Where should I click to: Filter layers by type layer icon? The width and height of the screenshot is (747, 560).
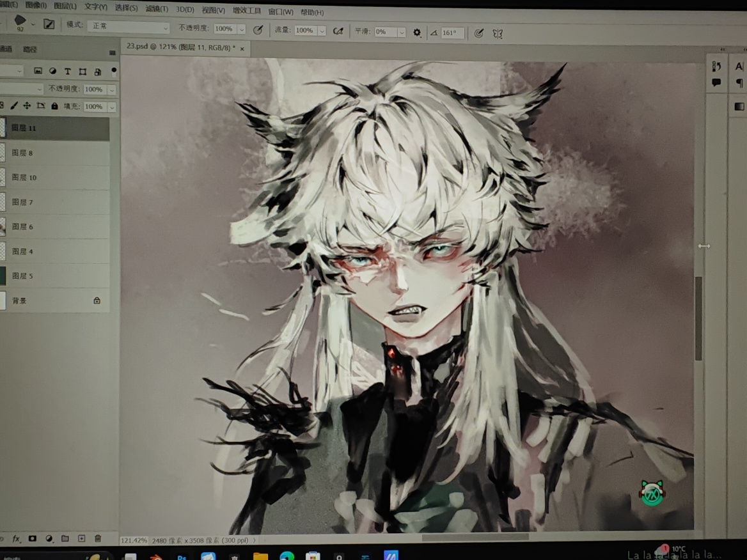[x=68, y=72]
